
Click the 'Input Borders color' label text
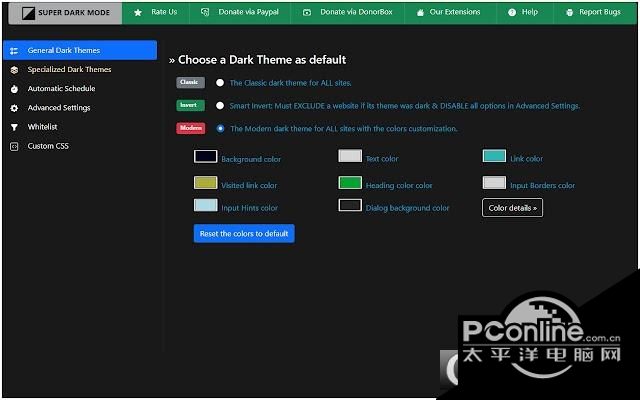point(542,186)
